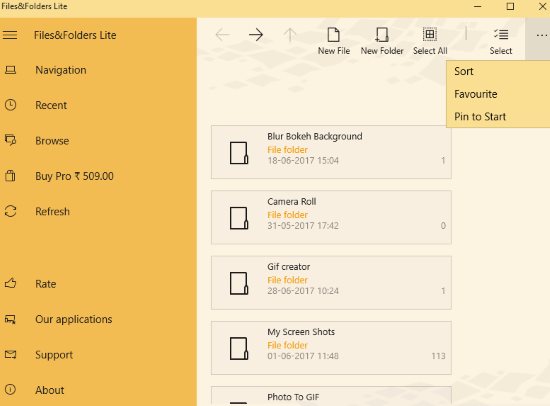Click the Refresh circular arrows icon
Screen dimensions: 550x406
pyautogui.click(x=11, y=211)
